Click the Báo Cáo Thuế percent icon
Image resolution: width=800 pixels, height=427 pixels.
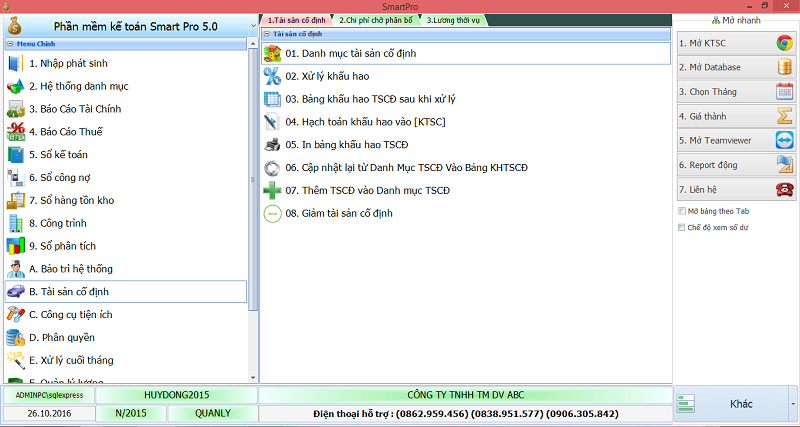point(15,132)
